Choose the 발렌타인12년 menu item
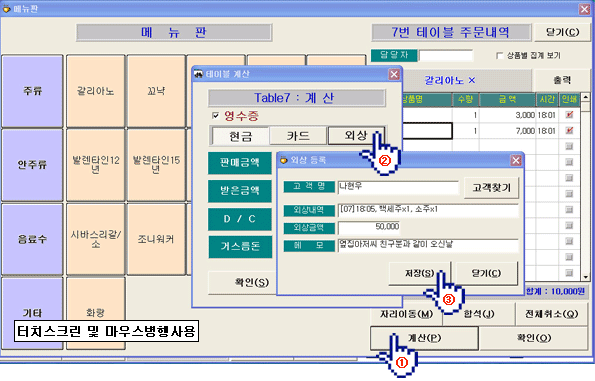The width and height of the screenshot is (595, 381). tap(96, 165)
